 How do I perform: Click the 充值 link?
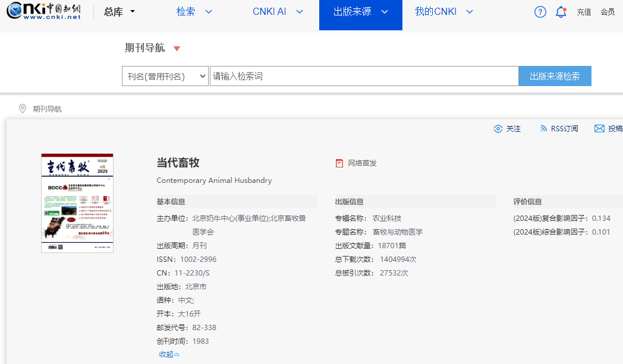(x=584, y=12)
